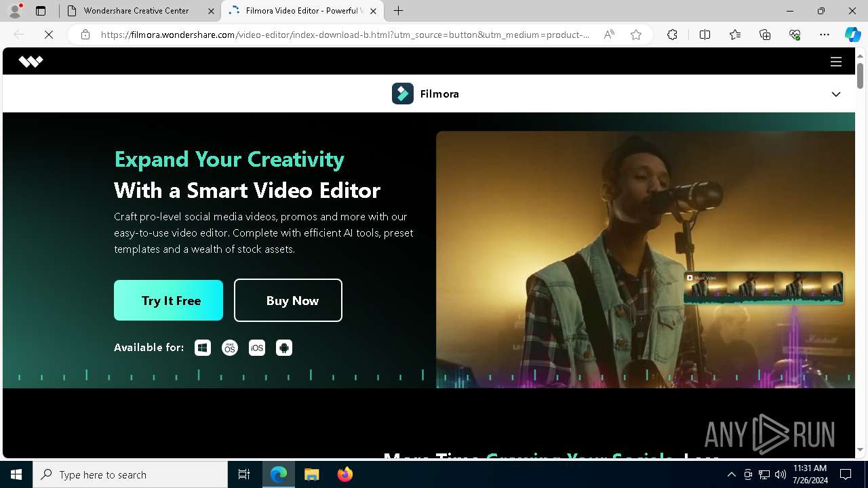Click the Music Video timeline clip thumbnail

click(x=764, y=288)
